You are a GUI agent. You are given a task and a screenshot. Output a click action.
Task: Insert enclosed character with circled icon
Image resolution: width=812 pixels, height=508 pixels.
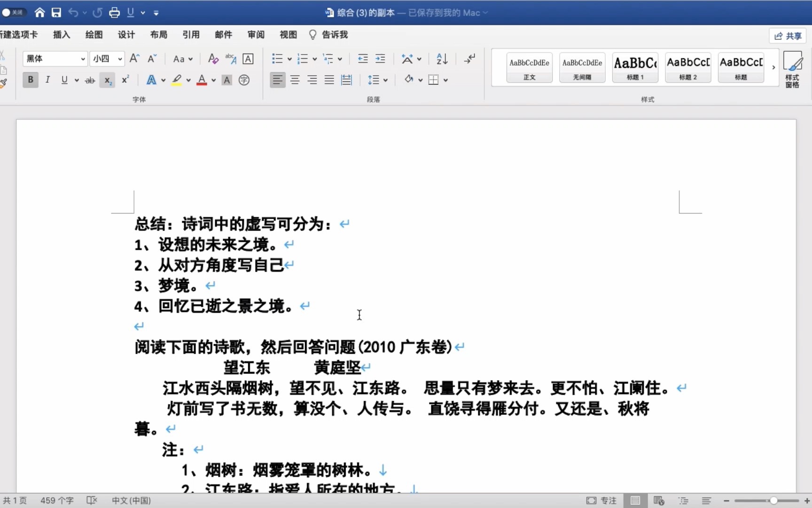[x=244, y=80]
